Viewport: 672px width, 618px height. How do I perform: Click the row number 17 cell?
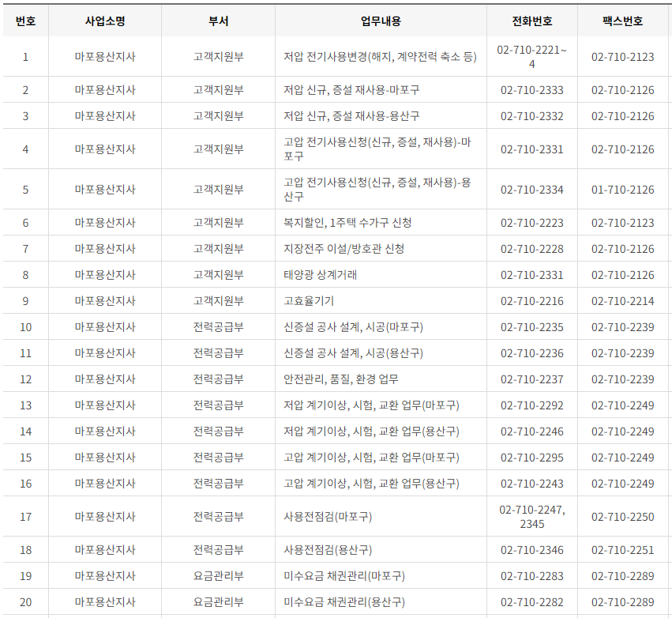pyautogui.click(x=26, y=515)
